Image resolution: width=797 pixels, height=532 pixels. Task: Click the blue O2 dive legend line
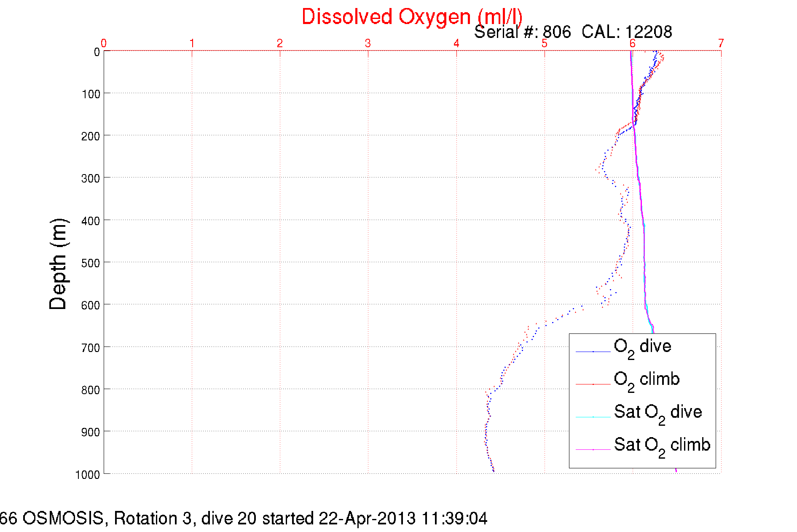click(x=593, y=352)
